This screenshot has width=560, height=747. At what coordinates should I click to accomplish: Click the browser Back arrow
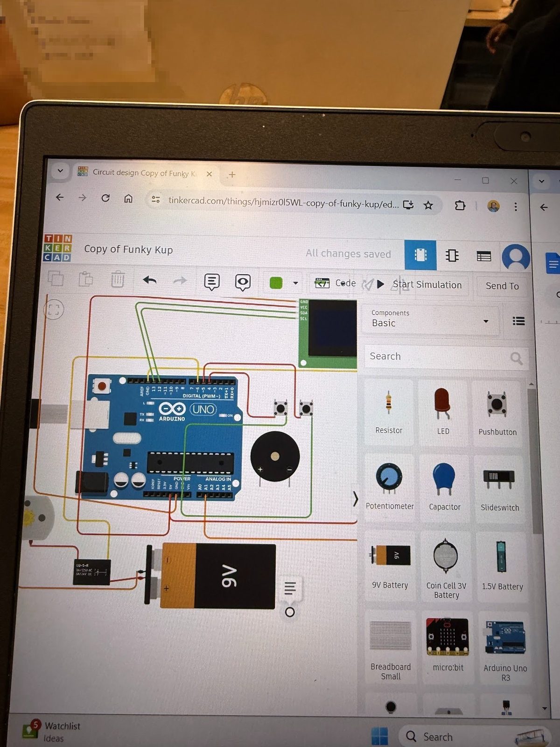pos(60,197)
